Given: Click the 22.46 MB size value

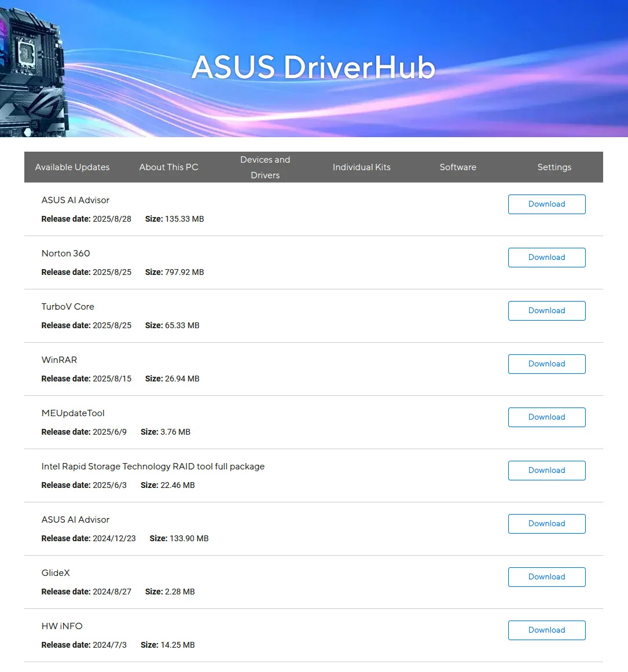Looking at the screenshot, I should 178,485.
